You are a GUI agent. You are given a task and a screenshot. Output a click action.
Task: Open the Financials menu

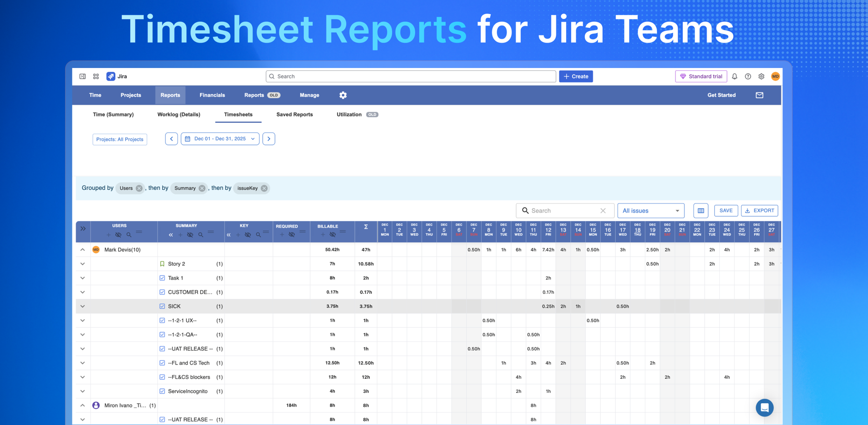(x=212, y=95)
